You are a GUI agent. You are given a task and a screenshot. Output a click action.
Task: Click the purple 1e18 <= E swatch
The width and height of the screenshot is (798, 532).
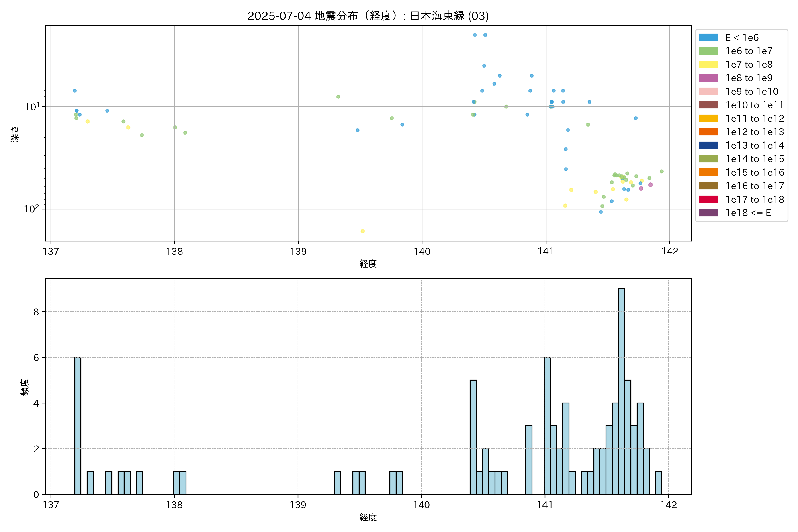point(708,213)
